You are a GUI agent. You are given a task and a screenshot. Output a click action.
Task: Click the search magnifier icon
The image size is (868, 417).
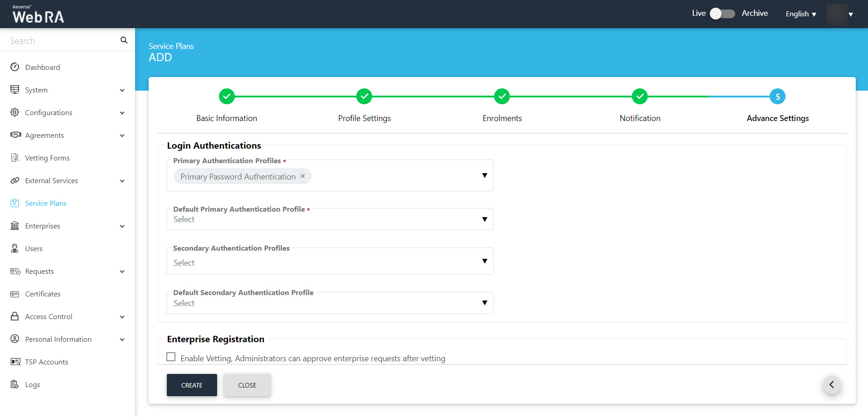pos(124,40)
